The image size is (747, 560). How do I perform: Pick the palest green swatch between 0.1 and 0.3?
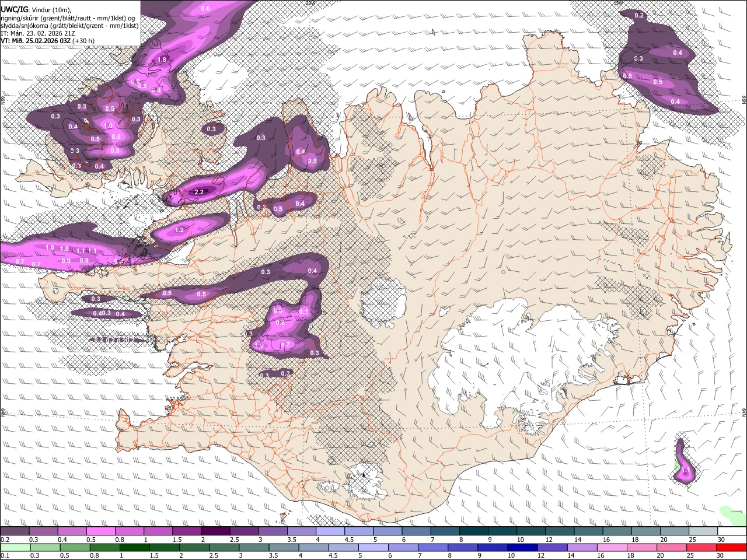[15, 547]
